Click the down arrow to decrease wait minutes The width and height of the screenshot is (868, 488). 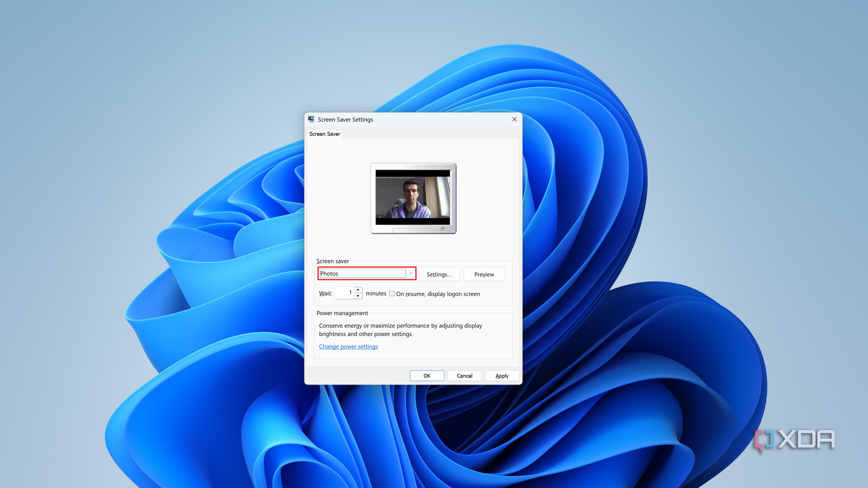click(x=358, y=296)
